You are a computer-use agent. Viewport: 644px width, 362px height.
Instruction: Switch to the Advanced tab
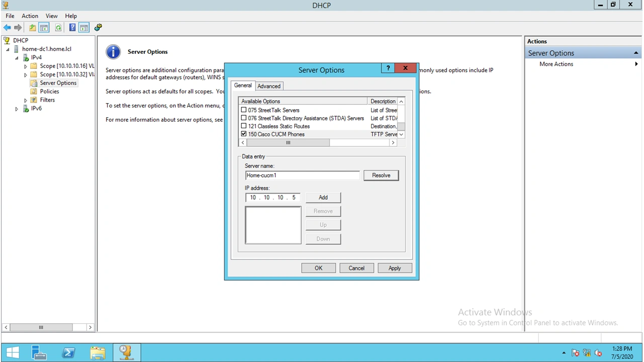pyautogui.click(x=269, y=86)
